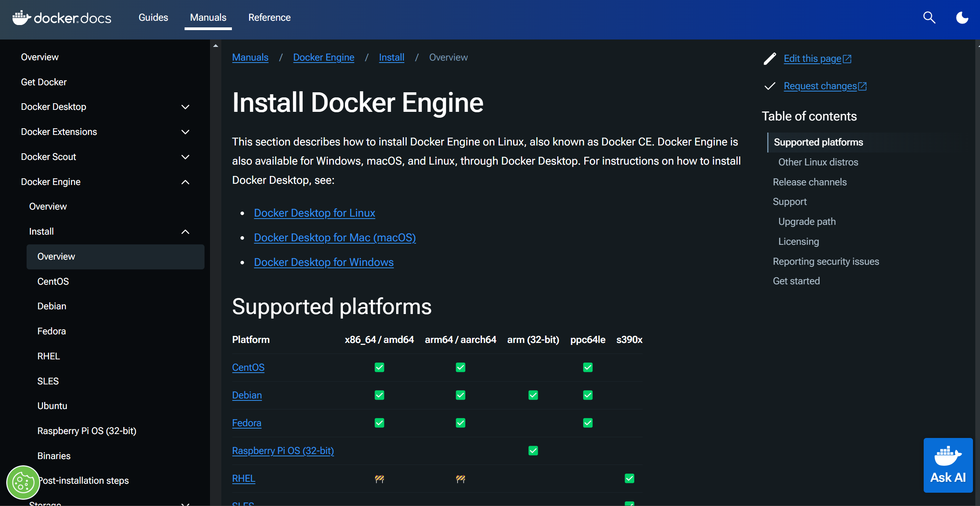Open SLES install page in sidebar

pos(48,381)
